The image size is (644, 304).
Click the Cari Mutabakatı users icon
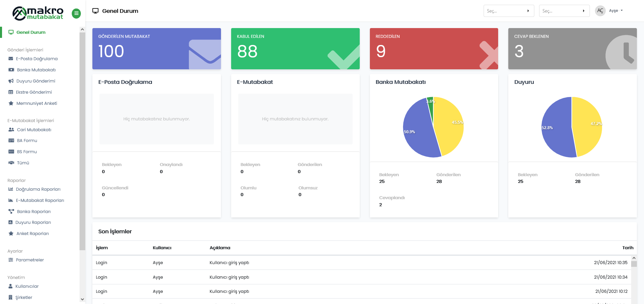pos(11,130)
